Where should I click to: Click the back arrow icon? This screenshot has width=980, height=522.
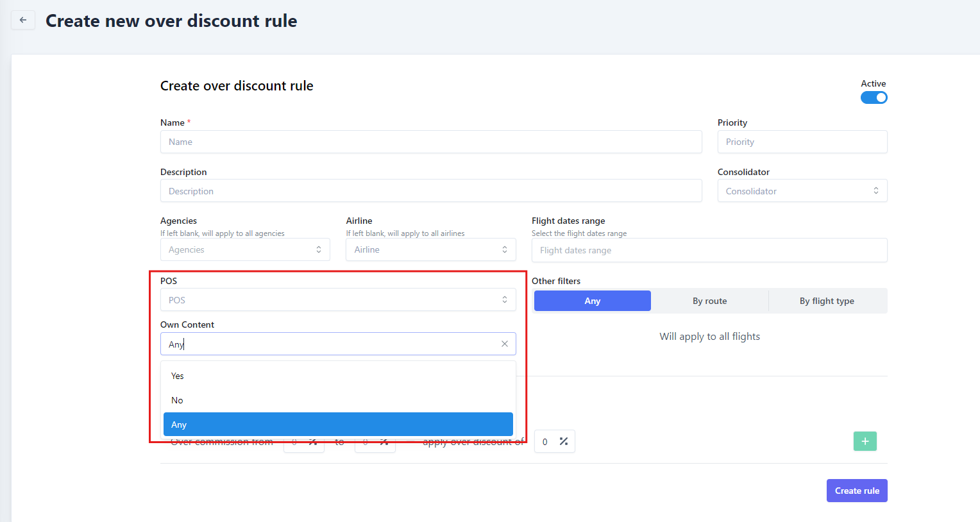pos(23,20)
